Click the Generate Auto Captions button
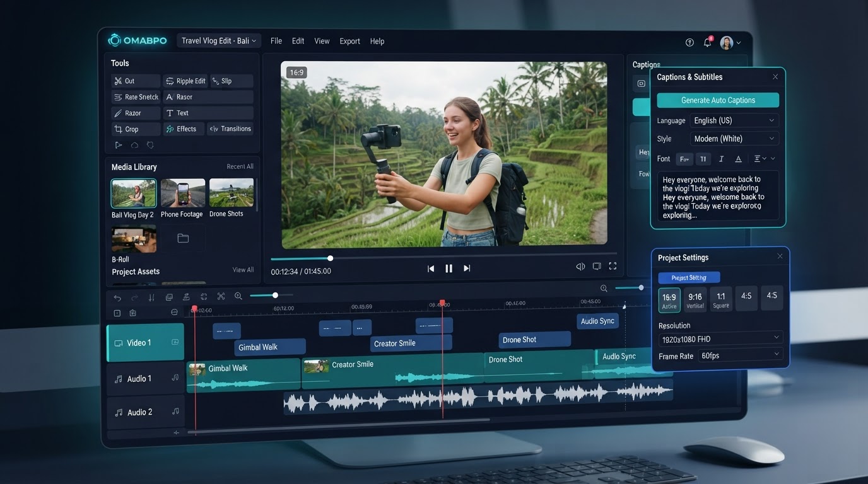The image size is (868, 484). click(718, 100)
